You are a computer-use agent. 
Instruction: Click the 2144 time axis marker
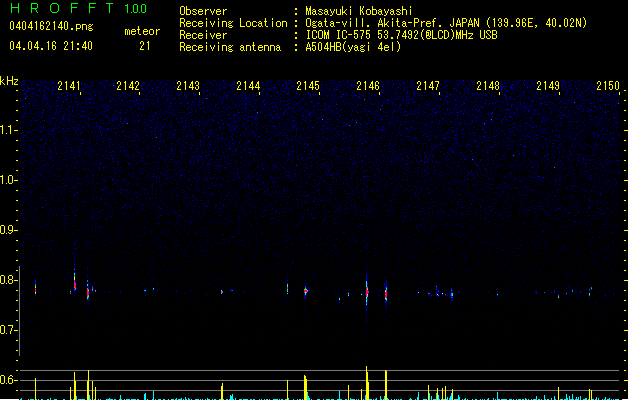tap(248, 86)
